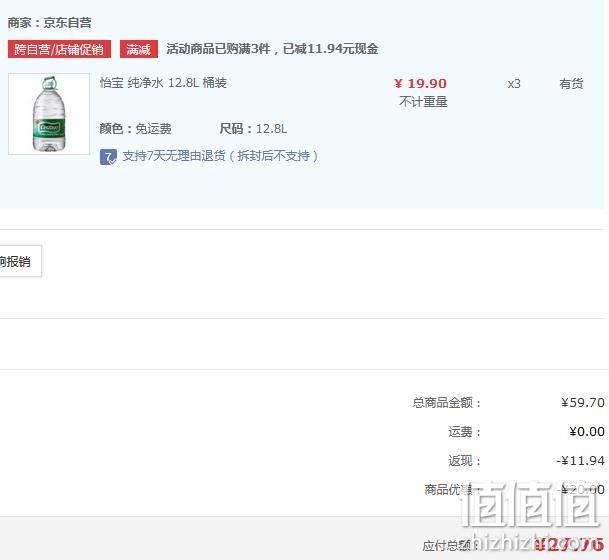The image size is (609, 560).
Task: Click the 商家：京东自营 merchant label
Action: tap(49, 23)
